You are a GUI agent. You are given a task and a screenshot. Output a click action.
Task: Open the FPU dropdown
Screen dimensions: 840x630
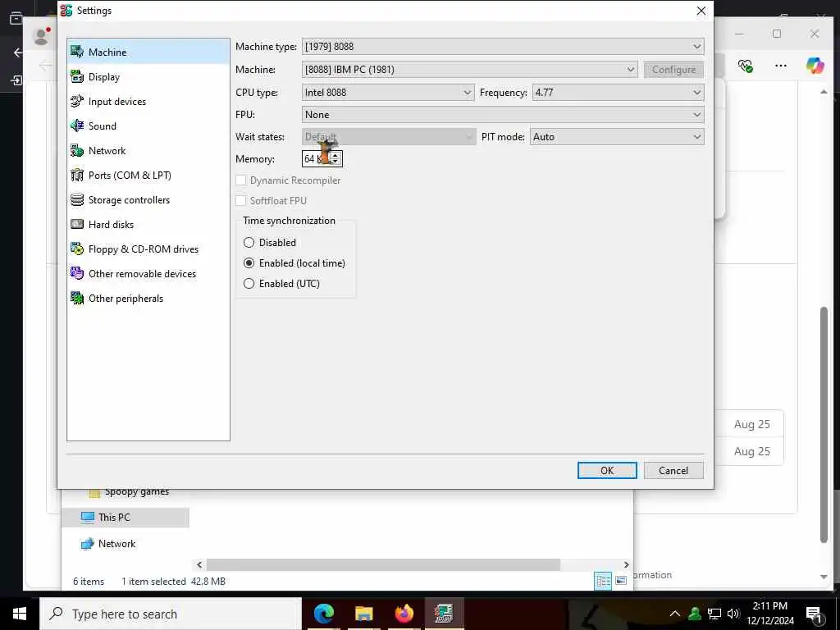[x=503, y=115]
